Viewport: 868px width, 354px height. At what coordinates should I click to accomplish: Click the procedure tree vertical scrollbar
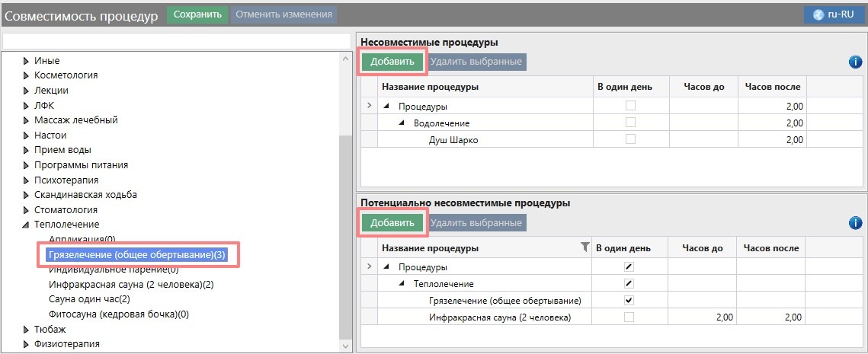click(x=346, y=228)
